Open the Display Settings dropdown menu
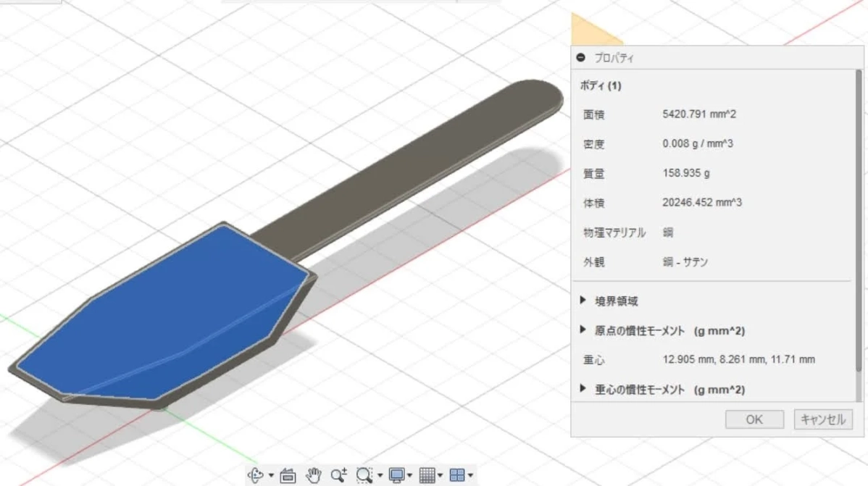This screenshot has height=486, width=868. (x=408, y=476)
